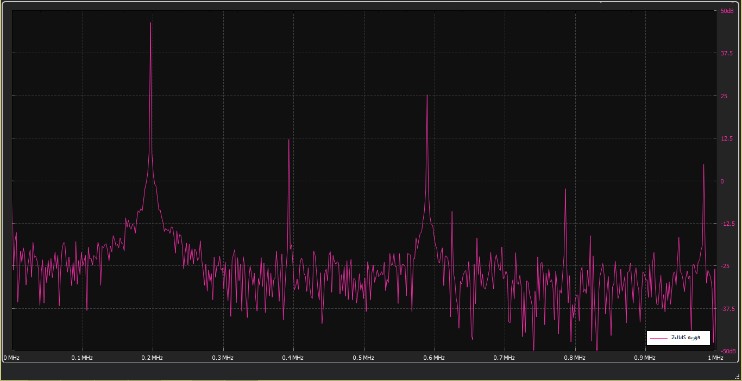This screenshot has width=742, height=381.
Task: Click the 0.5 MHz axis label
Action: click(x=363, y=358)
